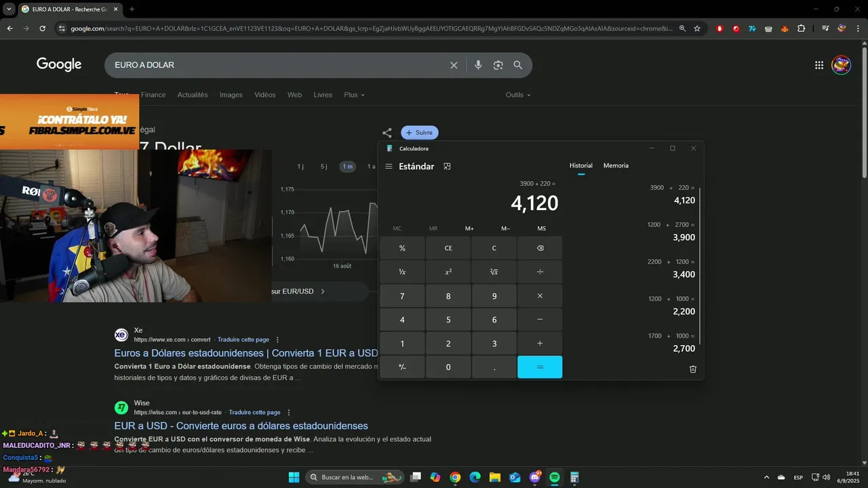Select history entry 1200 + 2700 = 3,900
The image size is (868, 488).
[x=672, y=231]
